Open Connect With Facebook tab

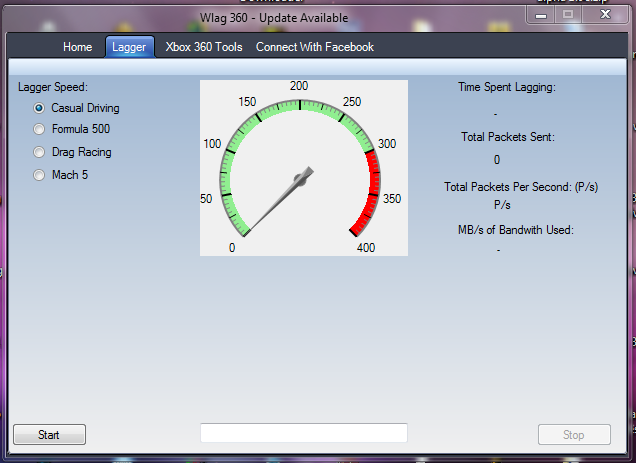[x=315, y=47]
